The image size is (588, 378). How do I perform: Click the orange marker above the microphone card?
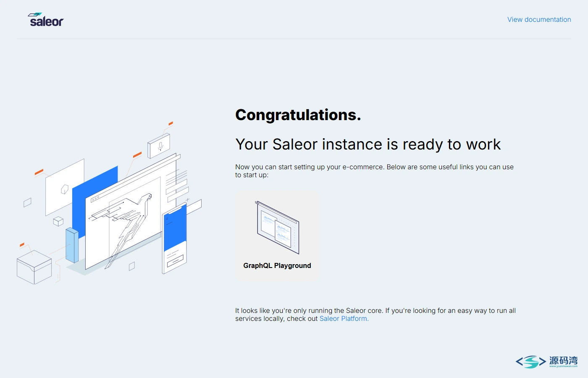171,123
